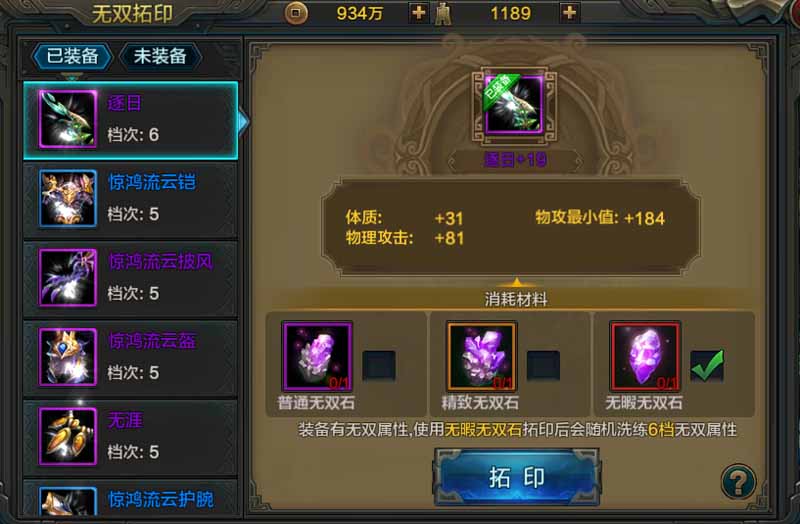Select the 无涯 accessory icon
This screenshot has width=800, height=524.
click(68, 436)
